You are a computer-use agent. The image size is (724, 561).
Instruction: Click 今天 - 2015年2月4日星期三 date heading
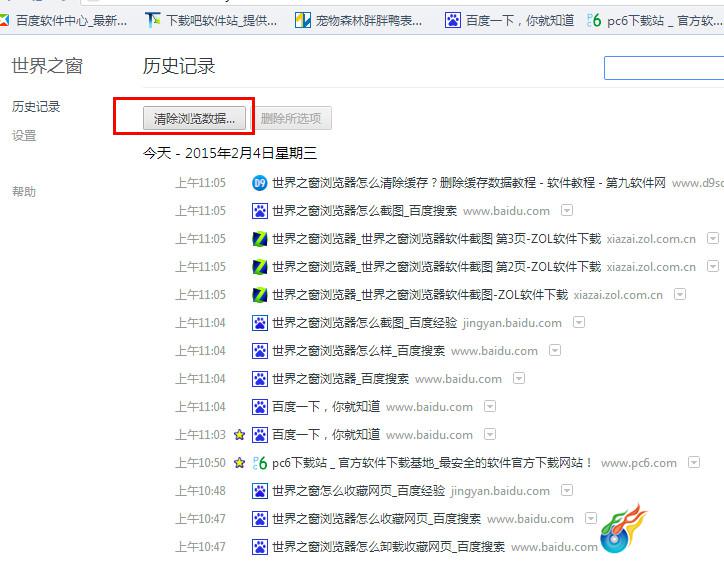click(x=230, y=153)
